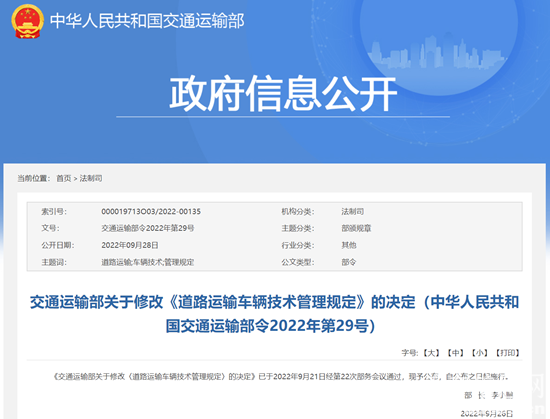
Task: Click the national emblem logo
Action: click(x=28, y=21)
